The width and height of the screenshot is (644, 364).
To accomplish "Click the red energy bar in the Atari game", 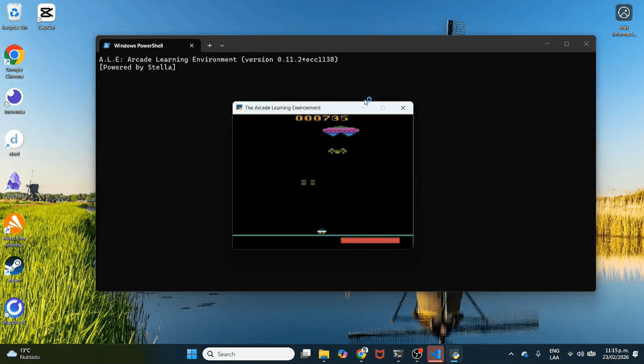I will (370, 240).
